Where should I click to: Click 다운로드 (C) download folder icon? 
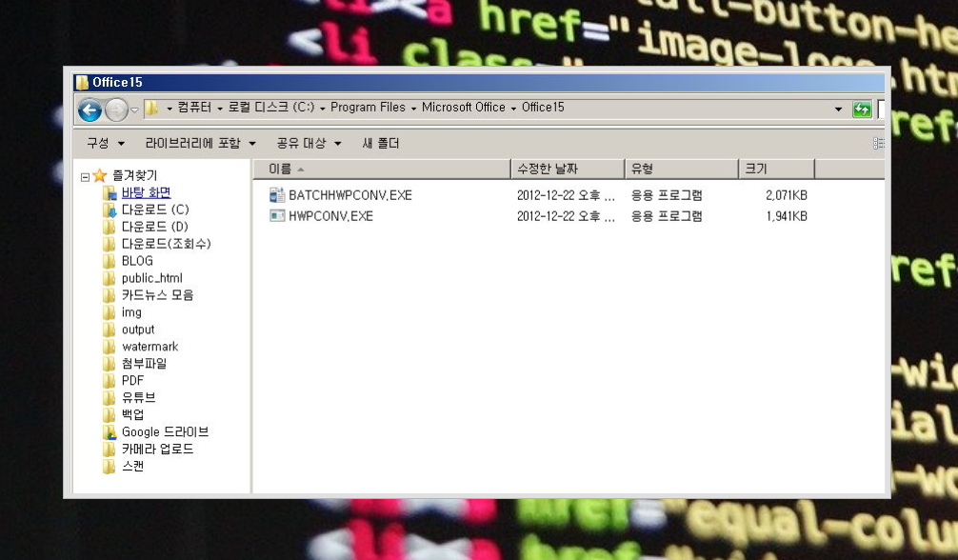coord(110,210)
